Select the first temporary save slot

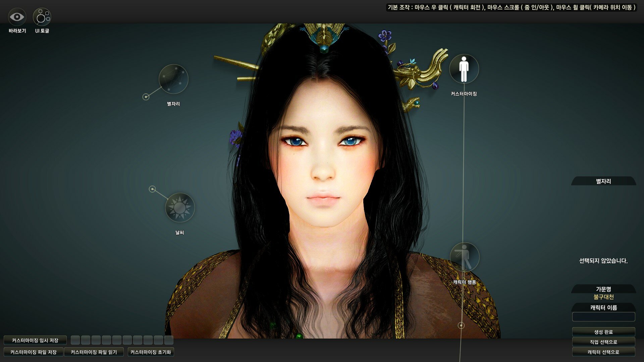[x=75, y=340]
